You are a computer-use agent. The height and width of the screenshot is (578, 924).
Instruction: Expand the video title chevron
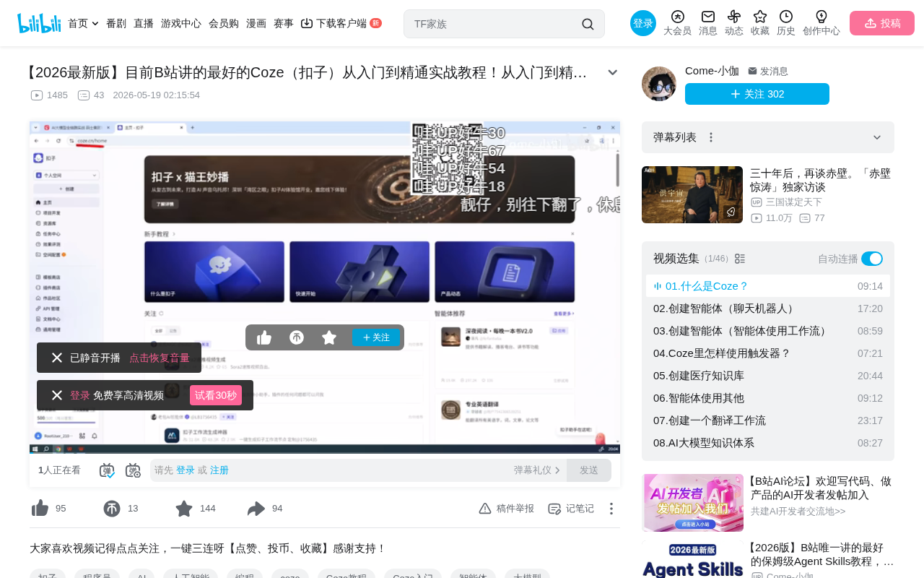pos(613,72)
